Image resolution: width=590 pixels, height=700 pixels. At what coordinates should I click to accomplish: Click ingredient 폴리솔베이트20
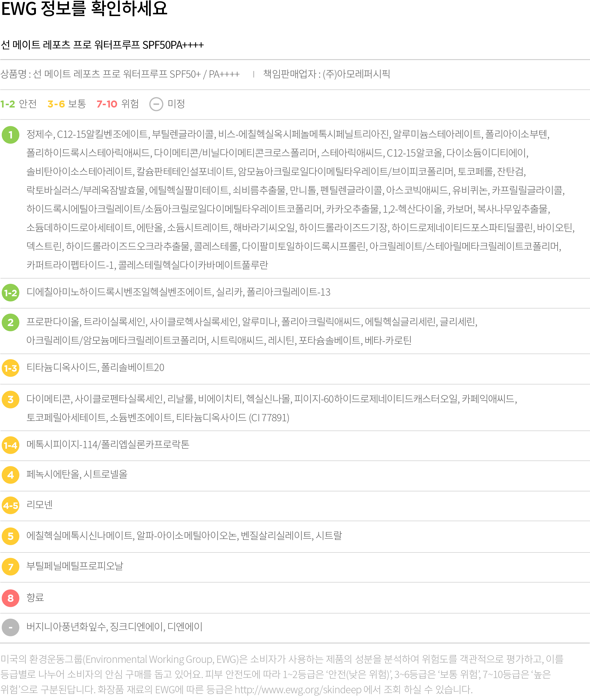[x=132, y=368]
